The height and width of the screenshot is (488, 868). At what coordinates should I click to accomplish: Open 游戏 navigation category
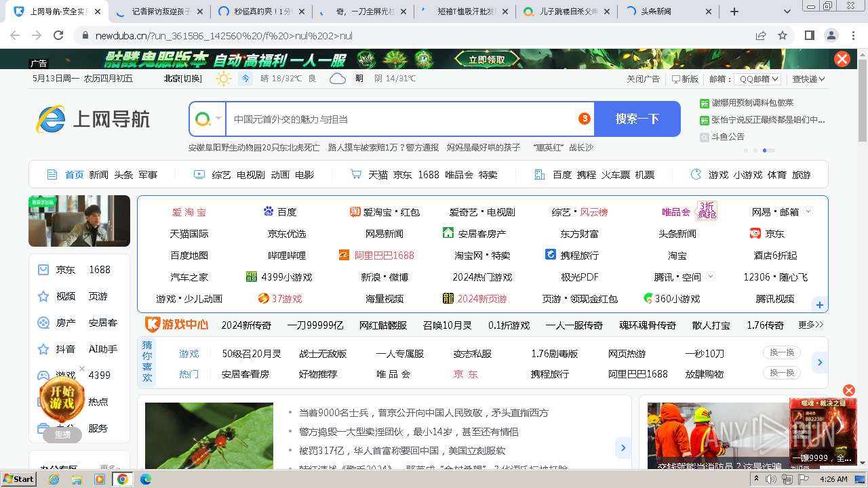pos(718,175)
